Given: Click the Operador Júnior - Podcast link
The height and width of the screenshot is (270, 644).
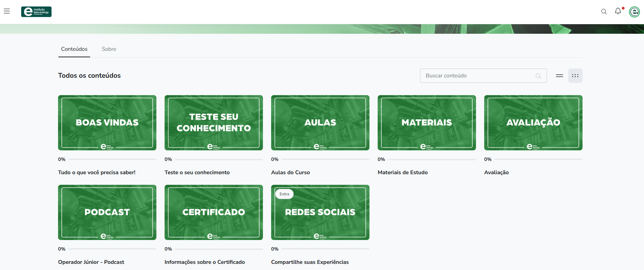Looking at the screenshot, I should [91, 262].
